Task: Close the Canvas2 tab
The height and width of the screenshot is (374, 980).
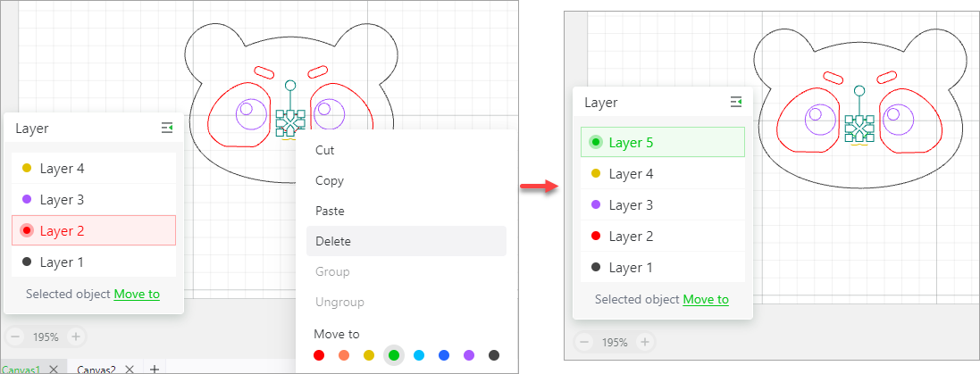Action: pos(130,369)
